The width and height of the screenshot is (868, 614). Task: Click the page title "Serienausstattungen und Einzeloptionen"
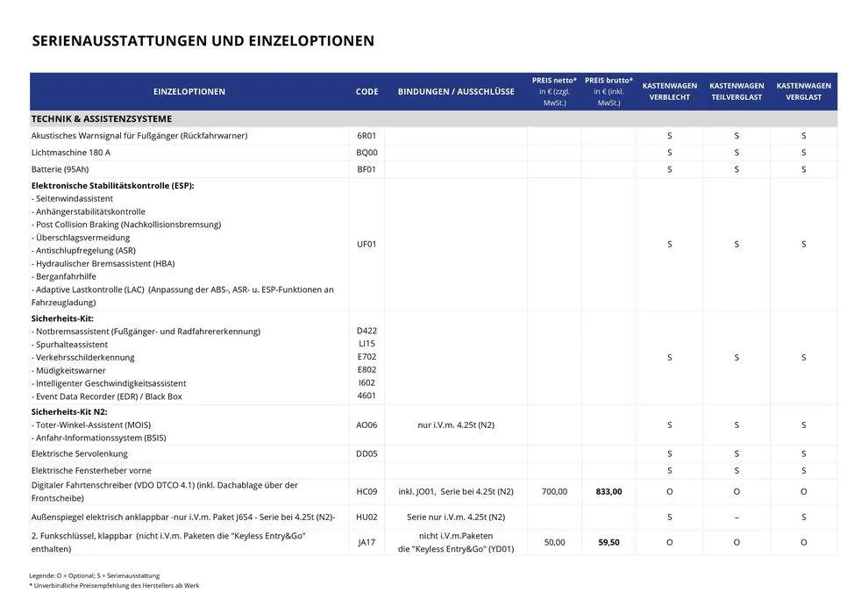pyautogui.click(x=203, y=41)
